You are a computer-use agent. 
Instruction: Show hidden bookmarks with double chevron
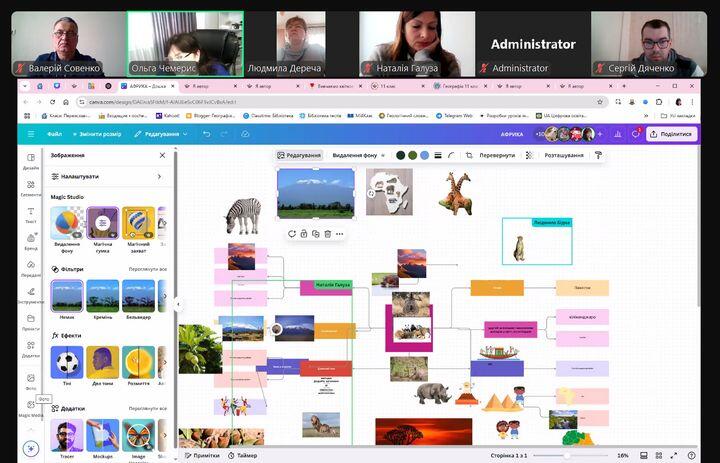(646, 116)
